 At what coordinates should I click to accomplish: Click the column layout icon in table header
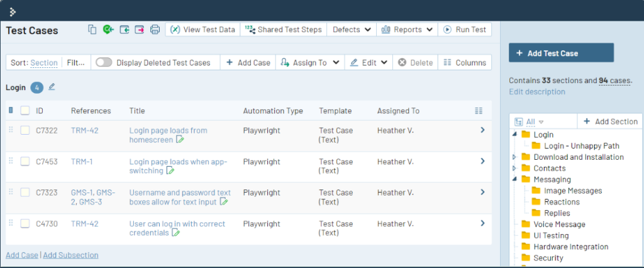pyautogui.click(x=478, y=111)
